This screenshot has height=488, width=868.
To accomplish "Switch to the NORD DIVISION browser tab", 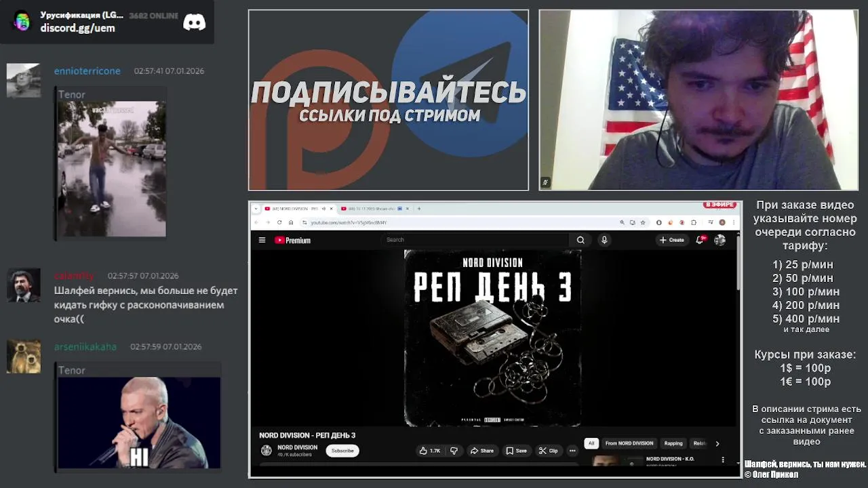I will (x=295, y=209).
